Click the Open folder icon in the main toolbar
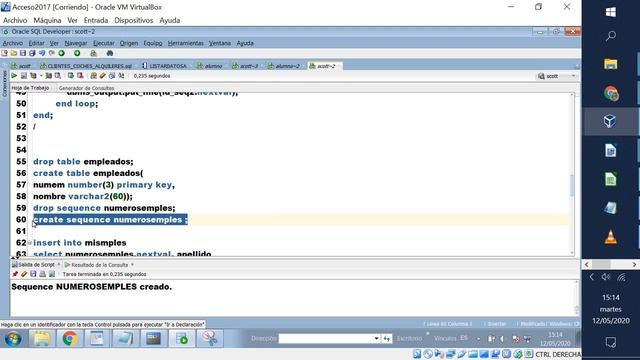This screenshot has height=360, width=640. (14, 53)
